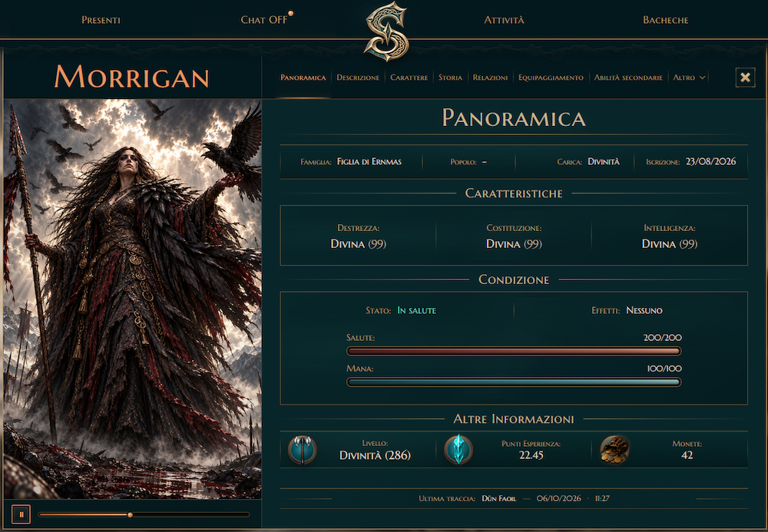Click the blue crystal experience icon
The image size is (768, 532).
click(x=458, y=449)
